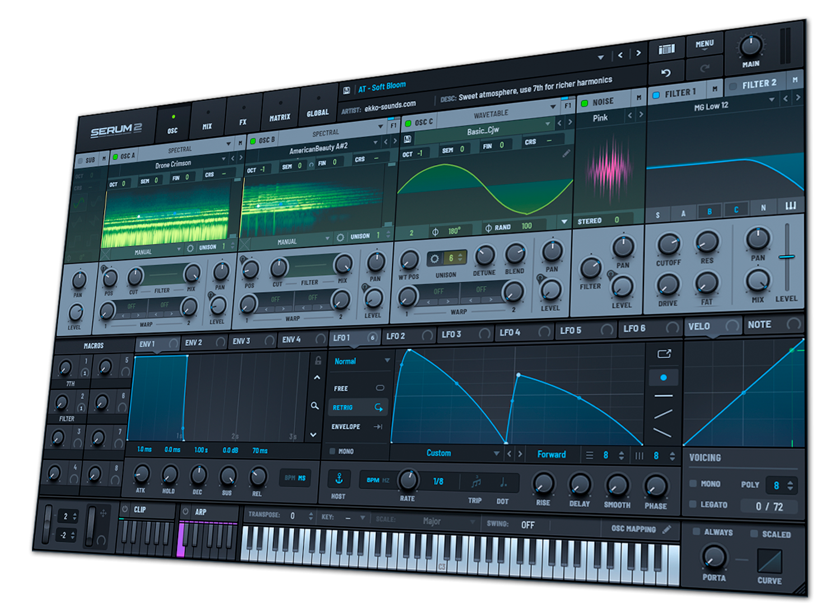Screen dimensions: 840x616
Task: Toggle MONO in the LFO panel
Action: [x=332, y=451]
